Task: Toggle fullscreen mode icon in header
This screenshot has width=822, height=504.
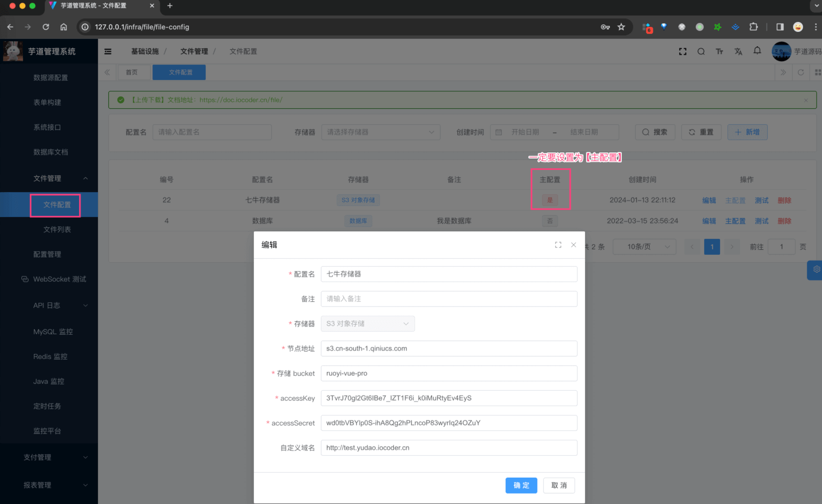Action: pyautogui.click(x=682, y=51)
